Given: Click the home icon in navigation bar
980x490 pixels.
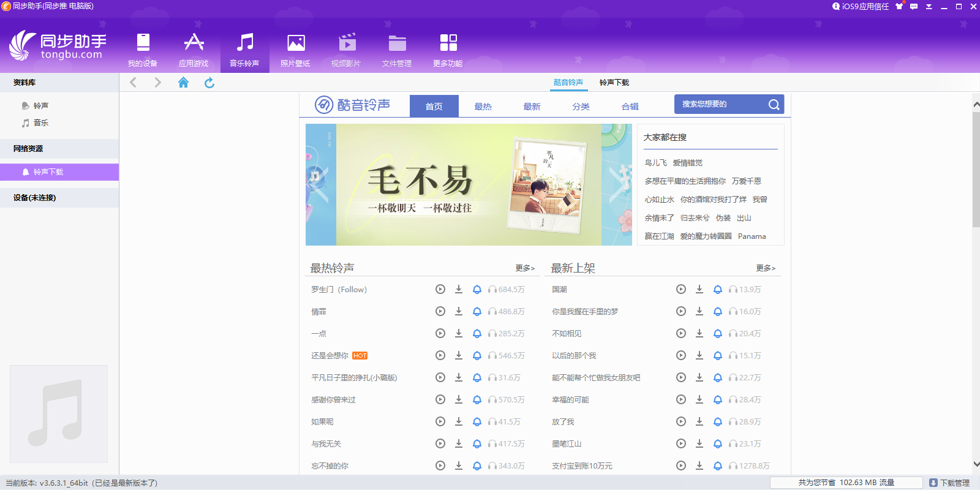Looking at the screenshot, I should click(183, 83).
